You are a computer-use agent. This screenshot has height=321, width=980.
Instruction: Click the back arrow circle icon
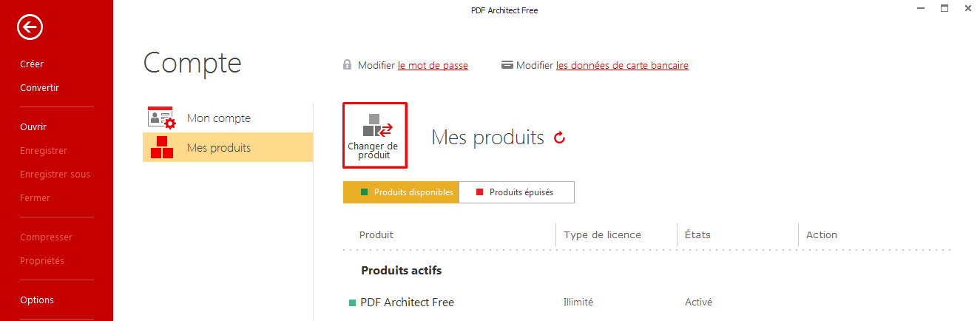pyautogui.click(x=30, y=28)
